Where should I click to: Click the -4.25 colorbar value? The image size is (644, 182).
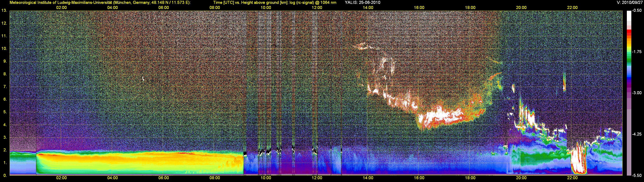(637, 134)
